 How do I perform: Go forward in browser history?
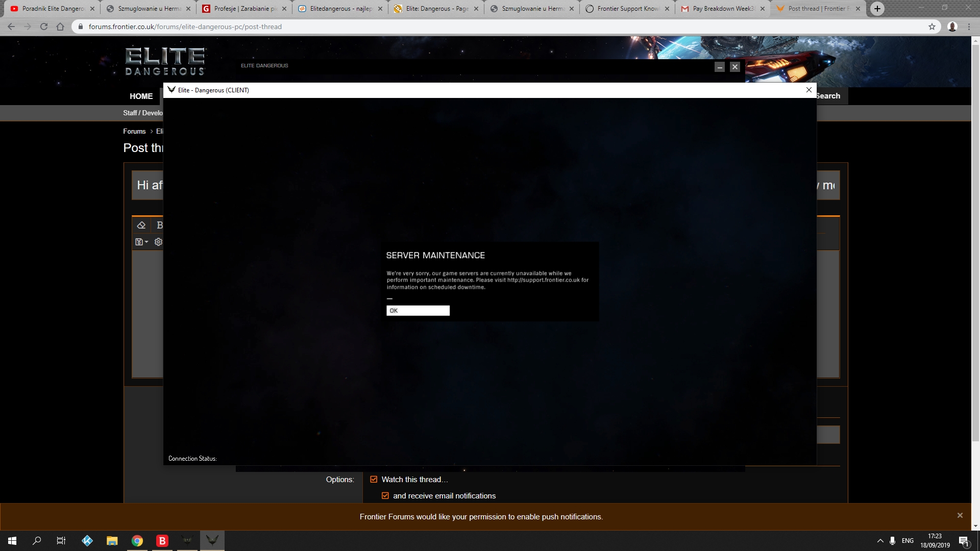coord(28,27)
